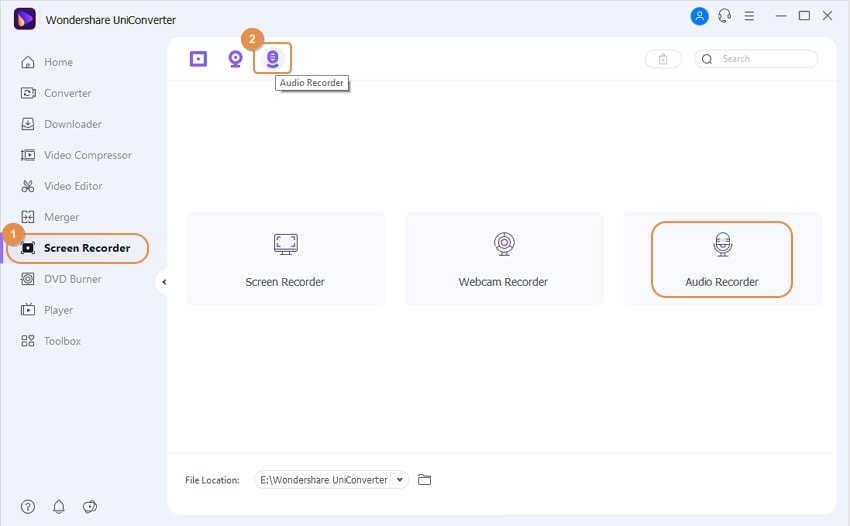Screen dimensions: 850x526
Task: Open the notifications bell icon
Action: pyautogui.click(x=59, y=507)
